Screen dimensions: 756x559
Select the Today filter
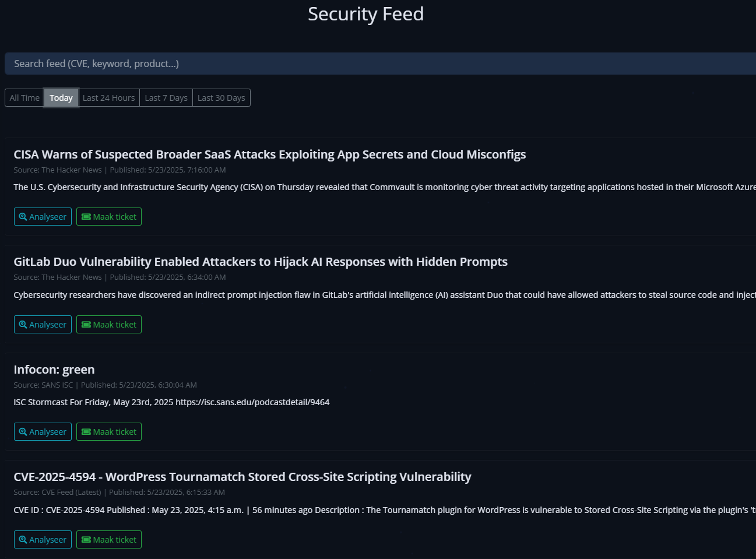pos(61,98)
